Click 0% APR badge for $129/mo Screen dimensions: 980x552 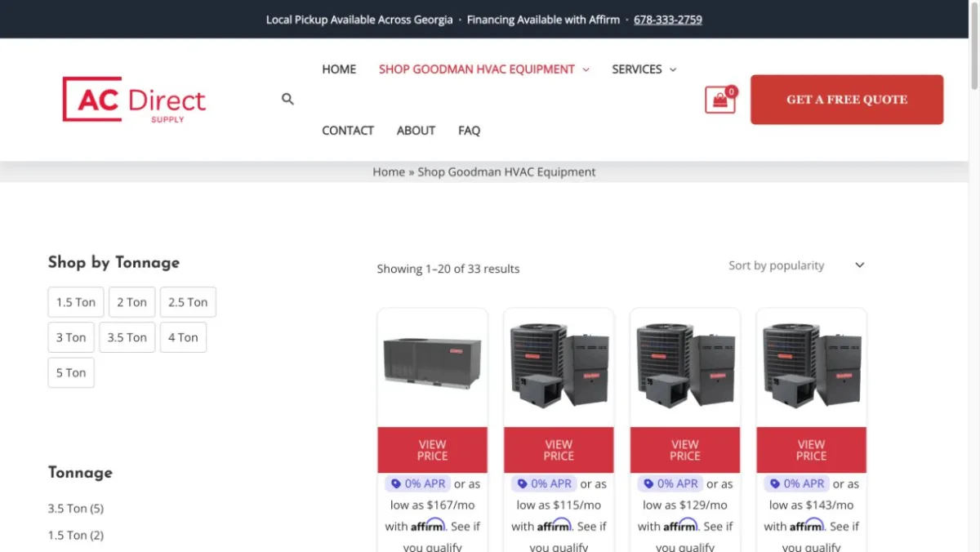[670, 483]
